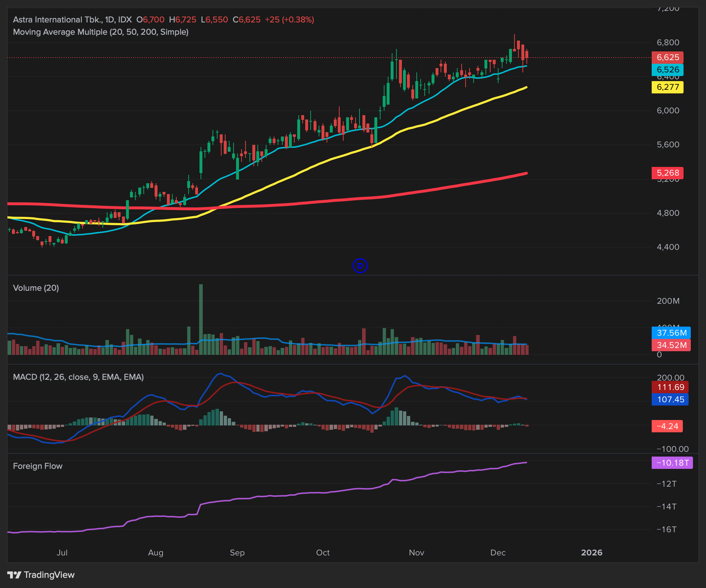Click the red 5,268 MA200 price tag
The image size is (706, 588).
[x=667, y=173]
